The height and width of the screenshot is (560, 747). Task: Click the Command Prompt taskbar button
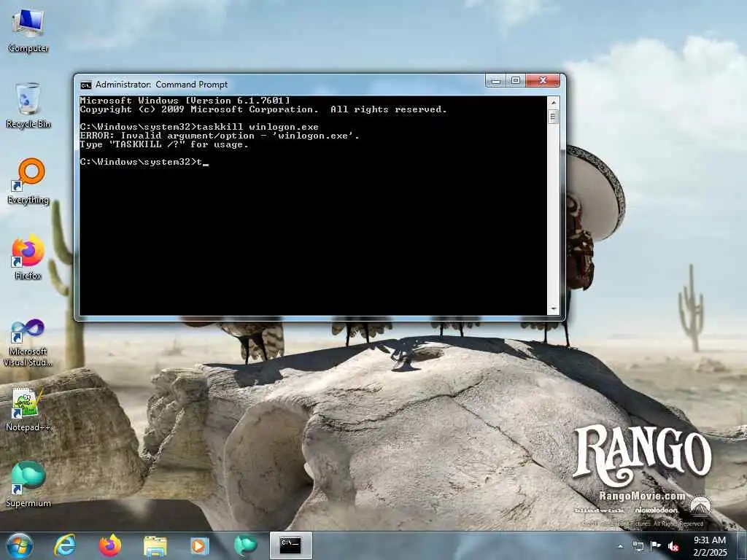coord(291,545)
